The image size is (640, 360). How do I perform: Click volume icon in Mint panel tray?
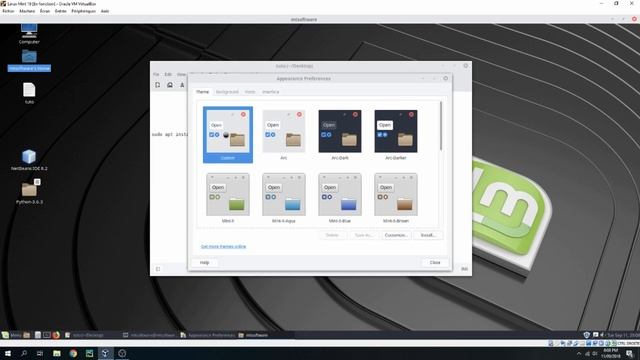click(602, 335)
